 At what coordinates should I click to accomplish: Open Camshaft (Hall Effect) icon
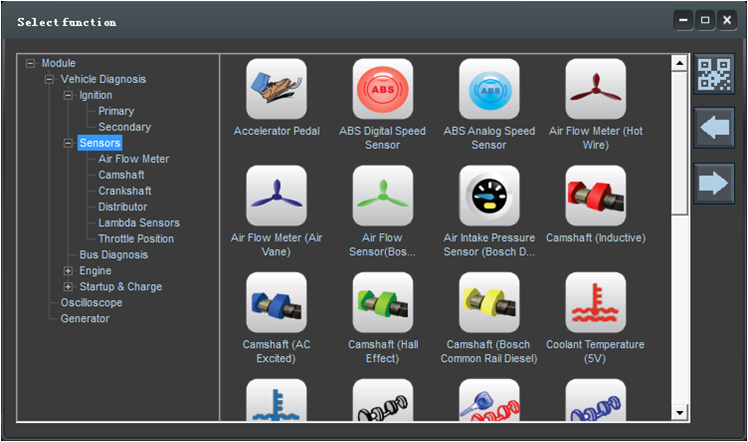(382, 302)
